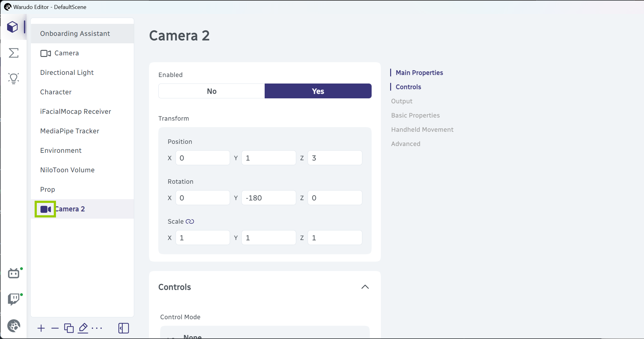Click the Twitch icon in the sidebar

point(14,299)
